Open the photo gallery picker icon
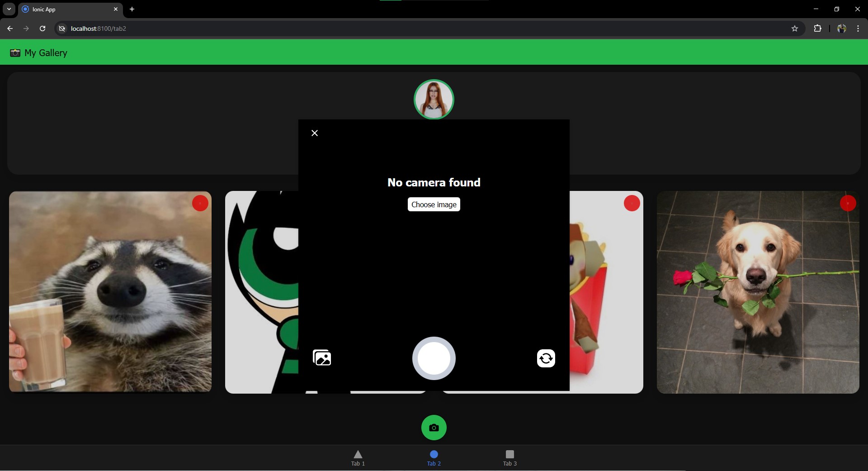The image size is (868, 471). tap(322, 358)
